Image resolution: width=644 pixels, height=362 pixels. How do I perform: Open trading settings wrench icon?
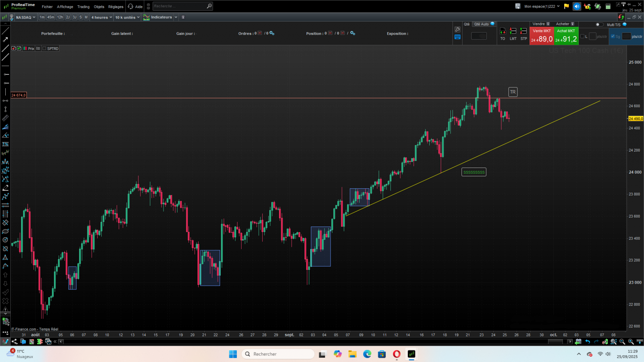click(x=457, y=29)
